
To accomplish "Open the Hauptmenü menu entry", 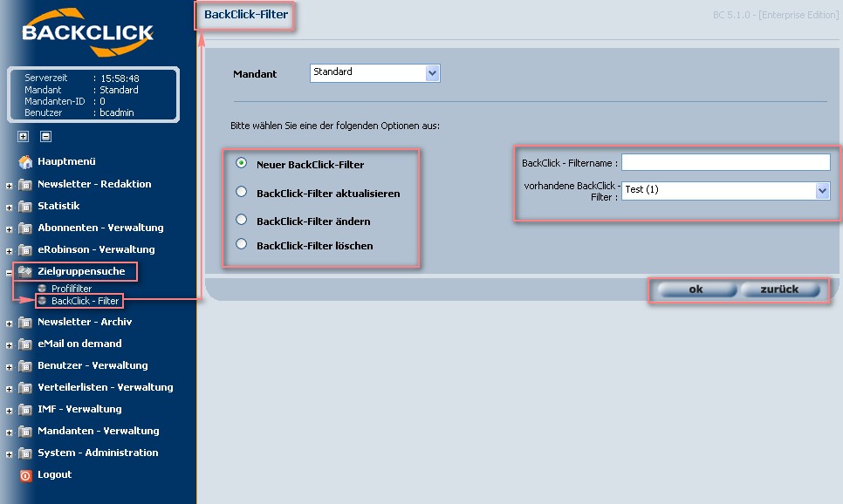I will coord(66,161).
